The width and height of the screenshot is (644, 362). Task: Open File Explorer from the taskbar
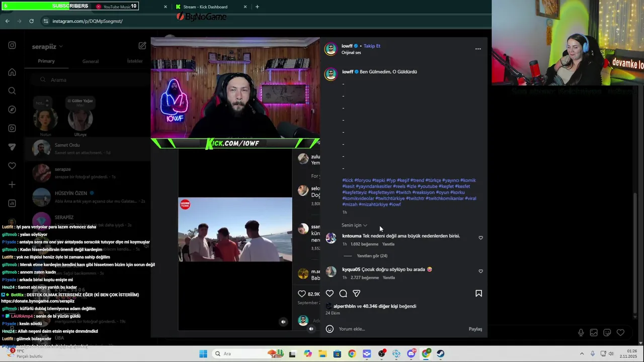tap(323, 353)
